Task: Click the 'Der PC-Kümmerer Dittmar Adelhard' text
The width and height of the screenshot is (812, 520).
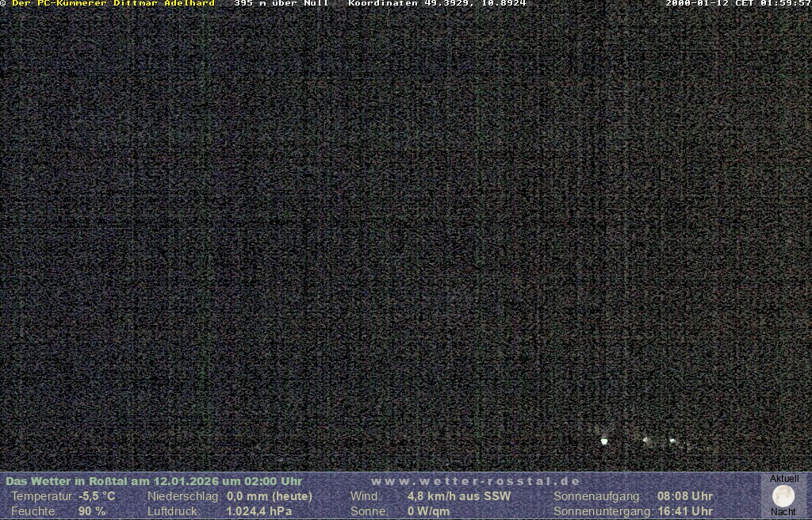Action: (113, 3)
